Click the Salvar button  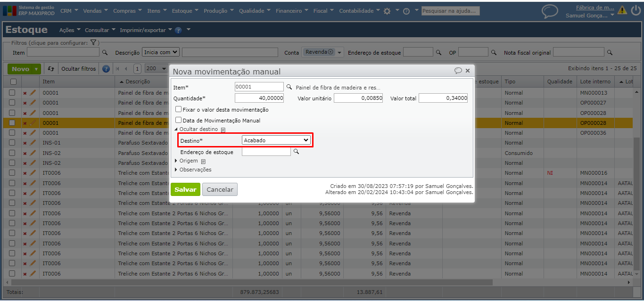[x=185, y=189]
